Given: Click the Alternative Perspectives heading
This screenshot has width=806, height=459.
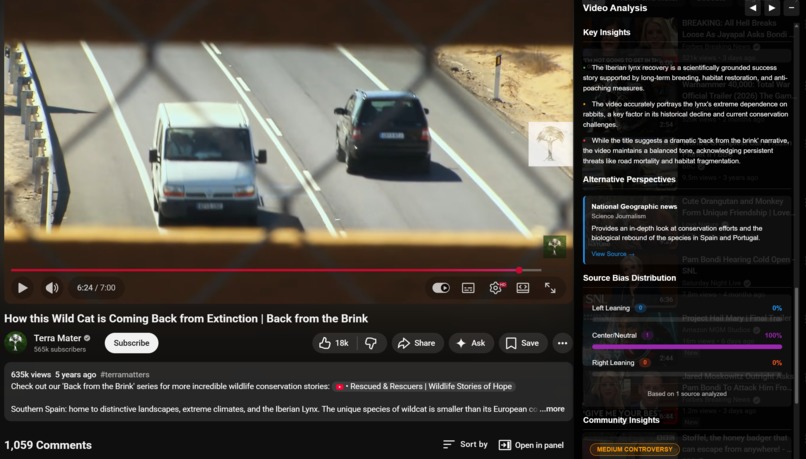Looking at the screenshot, I should click(x=629, y=179).
